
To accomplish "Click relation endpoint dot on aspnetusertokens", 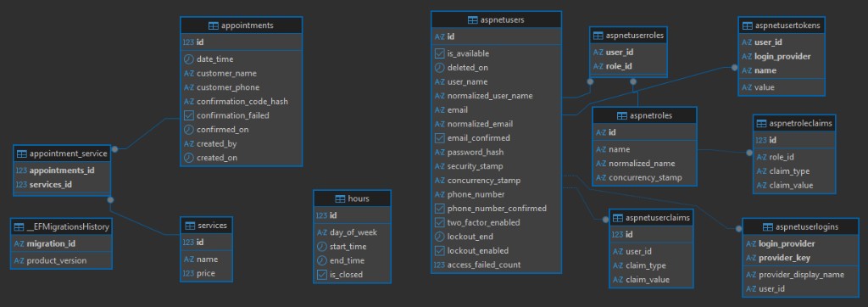I will (735, 69).
